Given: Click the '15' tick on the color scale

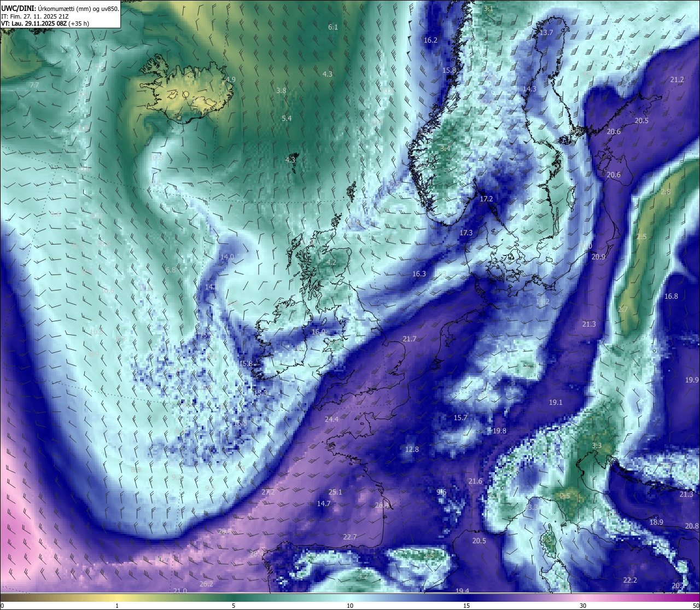Looking at the screenshot, I should [x=466, y=606].
